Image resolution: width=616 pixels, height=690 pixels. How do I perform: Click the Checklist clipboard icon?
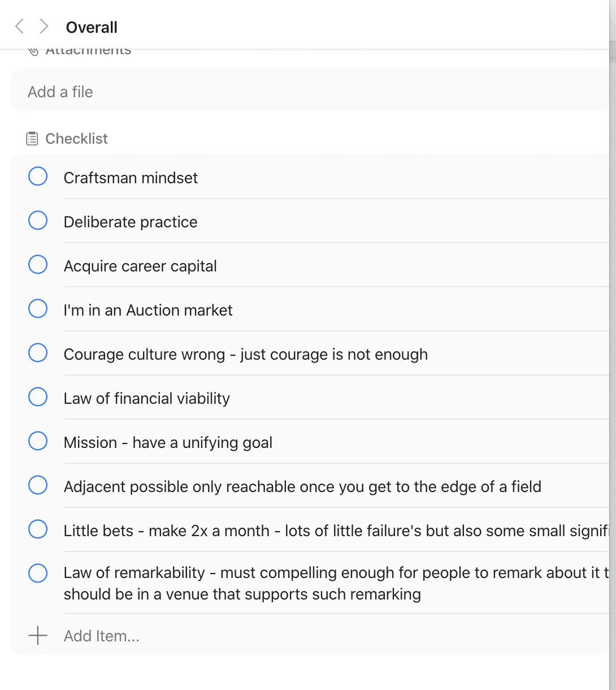(x=32, y=139)
